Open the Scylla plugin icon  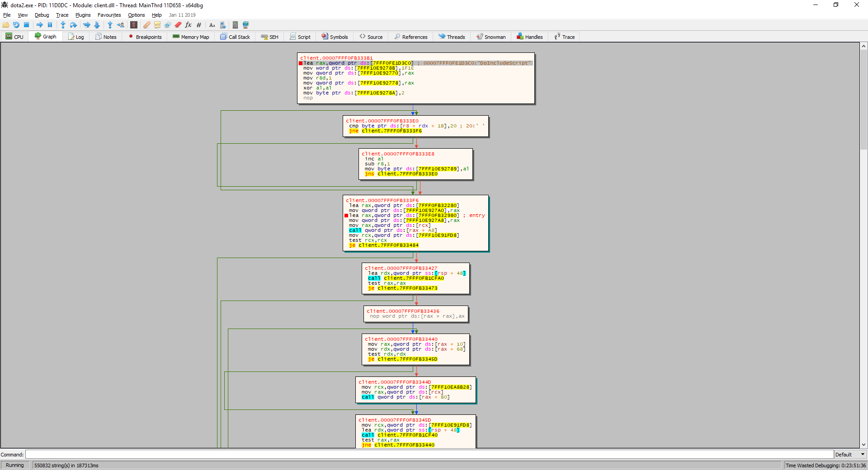[x=134, y=25]
